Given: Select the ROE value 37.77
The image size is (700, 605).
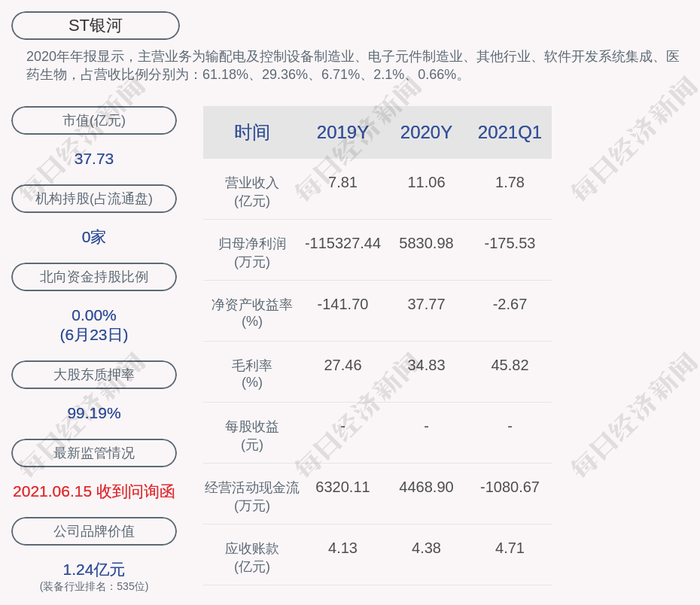Looking at the screenshot, I should [x=426, y=304].
